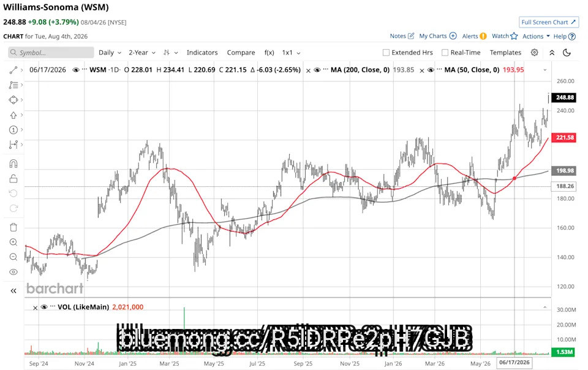
Task: Click the Alerts exclamation icon
Action: pyautogui.click(x=483, y=36)
